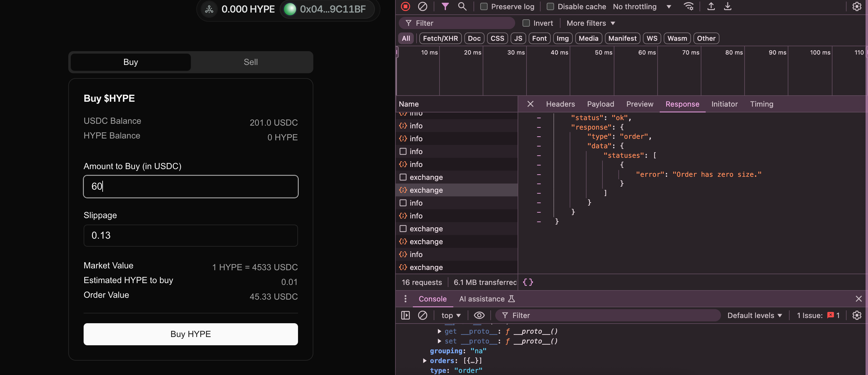Viewport: 868px width, 375px height.
Task: Toggle the network filter funnel icon
Action: tap(445, 6)
